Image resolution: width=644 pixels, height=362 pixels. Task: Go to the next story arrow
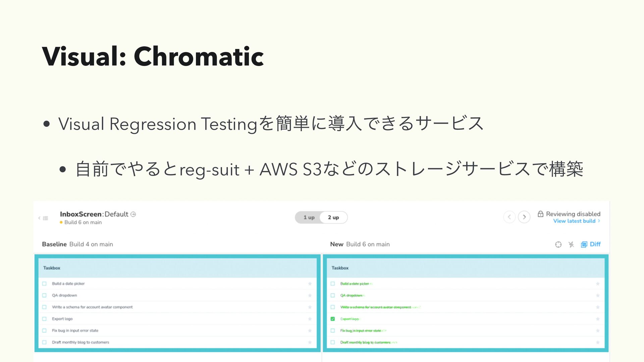pyautogui.click(x=524, y=217)
